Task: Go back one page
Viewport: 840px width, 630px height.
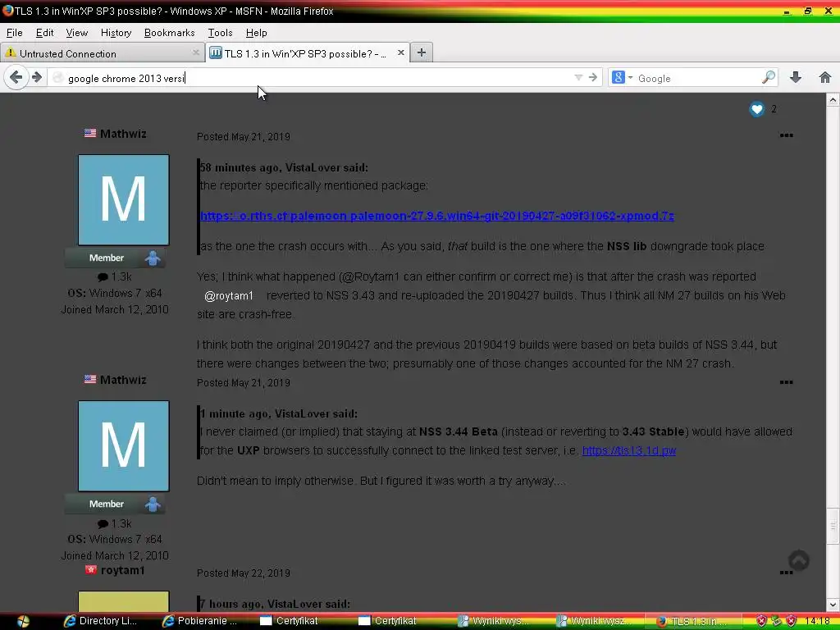Action: (16, 78)
